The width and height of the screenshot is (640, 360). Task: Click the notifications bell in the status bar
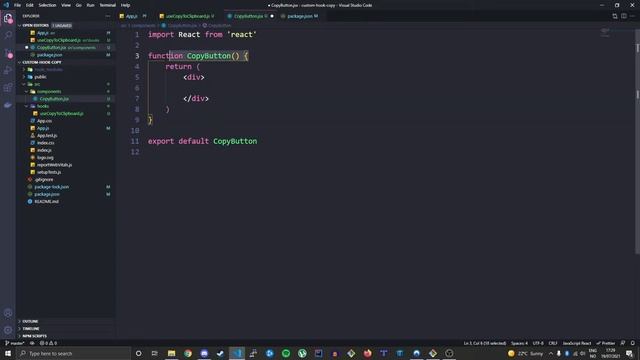click(x=632, y=343)
